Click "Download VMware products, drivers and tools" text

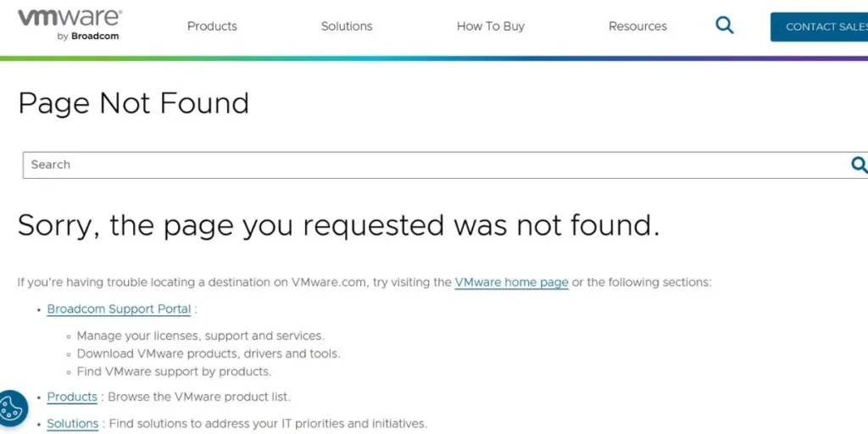coord(209,353)
